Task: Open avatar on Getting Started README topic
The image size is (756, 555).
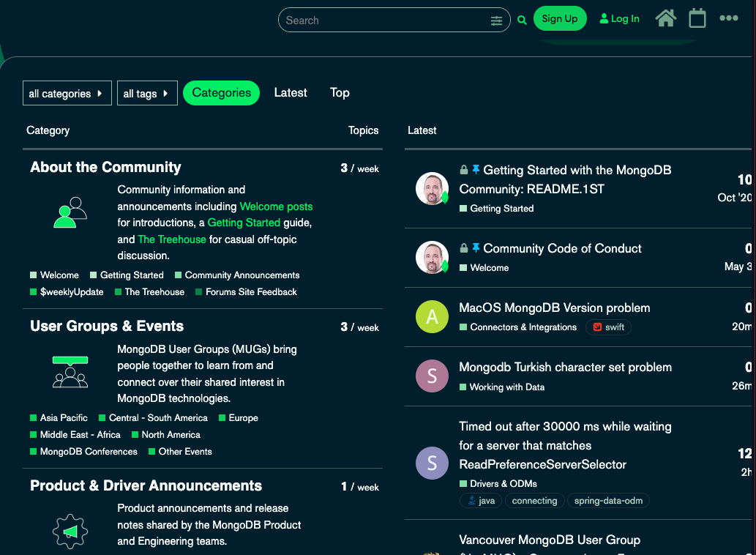Action: click(x=432, y=188)
